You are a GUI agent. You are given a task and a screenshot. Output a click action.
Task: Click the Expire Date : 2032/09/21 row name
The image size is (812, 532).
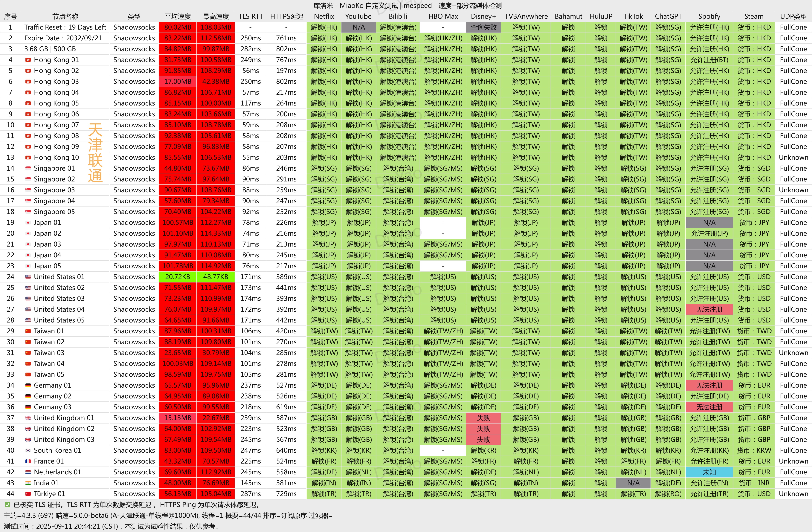[63, 38]
